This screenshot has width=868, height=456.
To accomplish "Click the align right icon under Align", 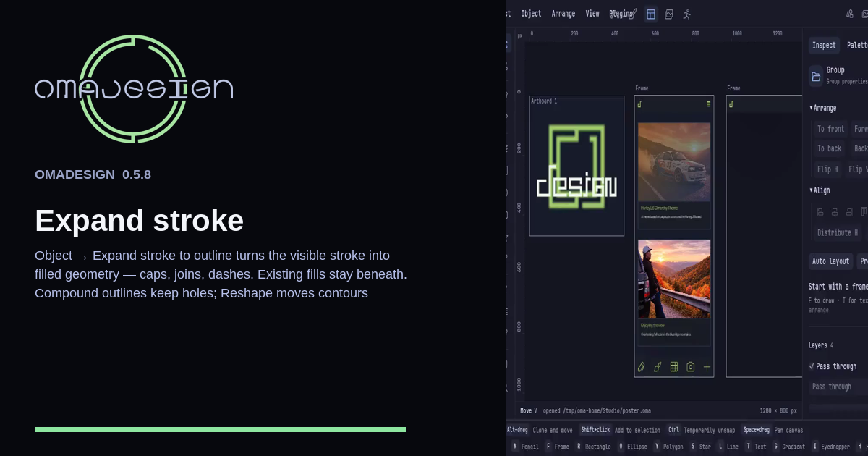I will (849, 212).
